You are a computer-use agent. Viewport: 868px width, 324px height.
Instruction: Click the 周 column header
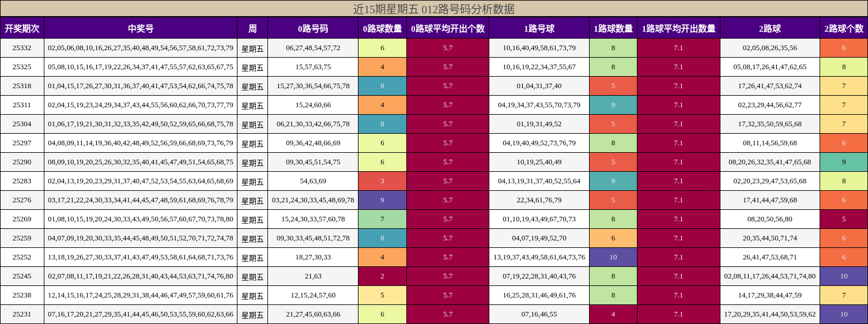coord(252,28)
